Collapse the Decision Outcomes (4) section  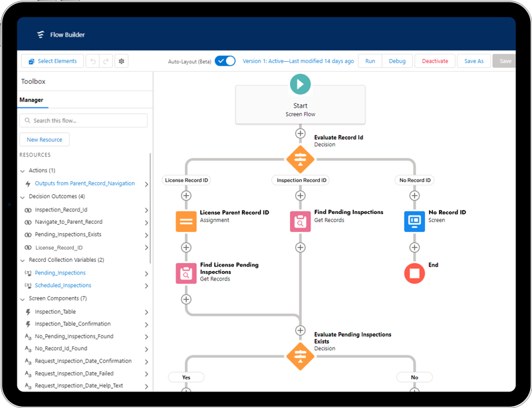click(x=23, y=197)
